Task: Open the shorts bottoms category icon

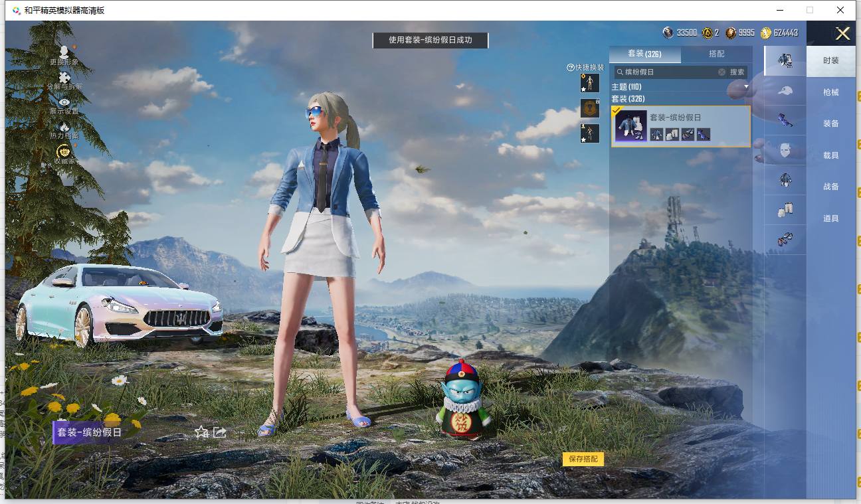Action: click(x=785, y=210)
